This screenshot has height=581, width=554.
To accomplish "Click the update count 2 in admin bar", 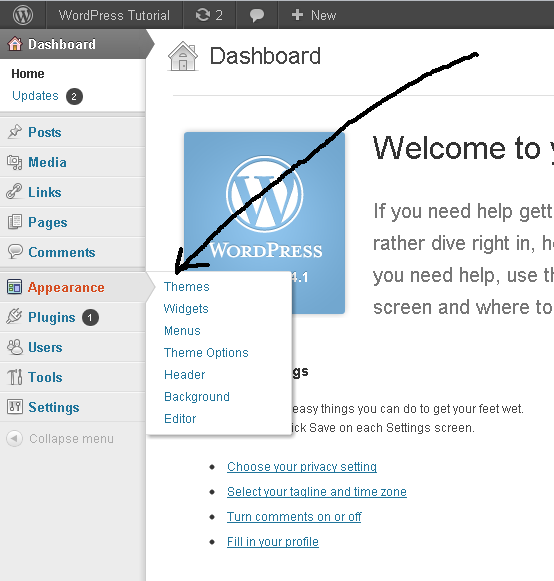I will coord(219,15).
